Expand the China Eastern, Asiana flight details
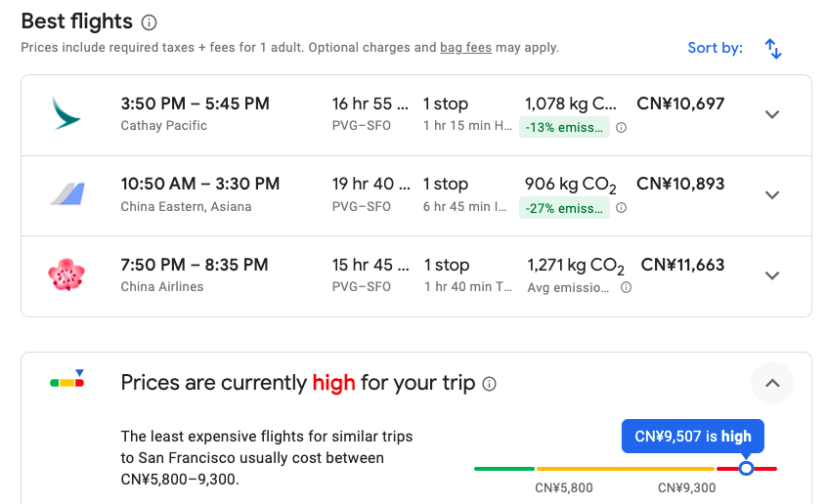 coord(772,195)
